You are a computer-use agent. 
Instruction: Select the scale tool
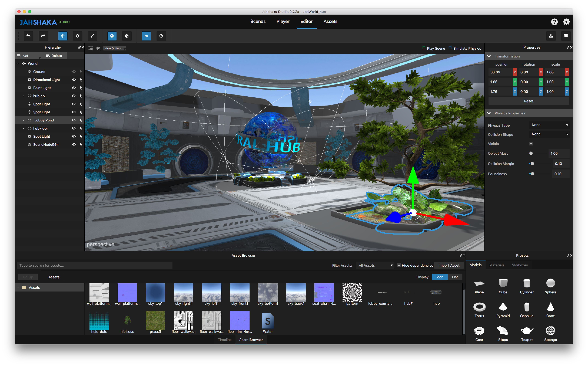[x=92, y=36]
